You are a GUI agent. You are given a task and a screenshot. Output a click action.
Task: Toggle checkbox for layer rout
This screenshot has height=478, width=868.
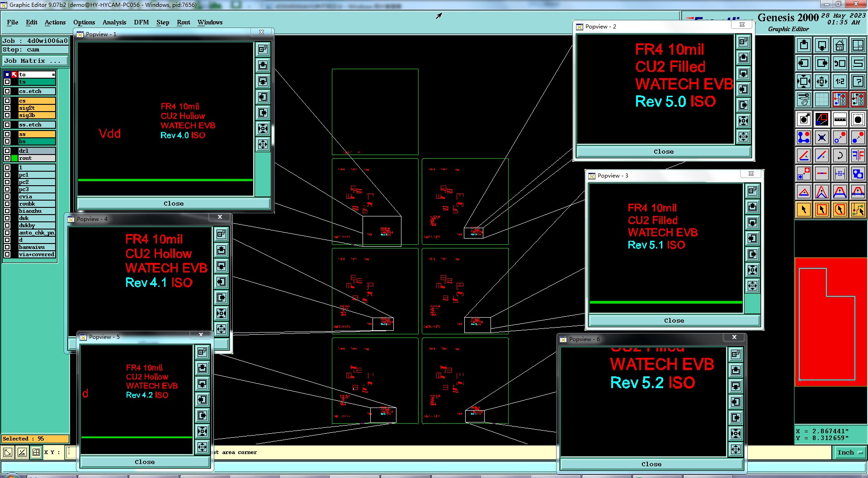[7, 158]
